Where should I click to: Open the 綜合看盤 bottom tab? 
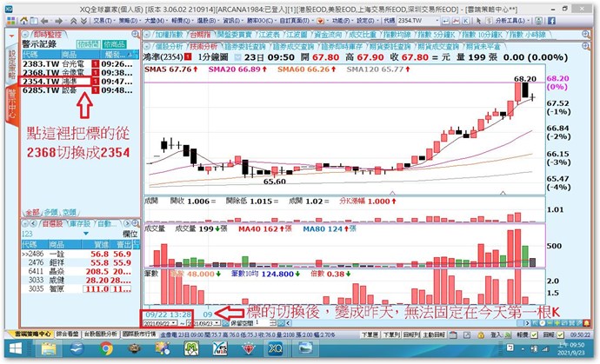67,334
